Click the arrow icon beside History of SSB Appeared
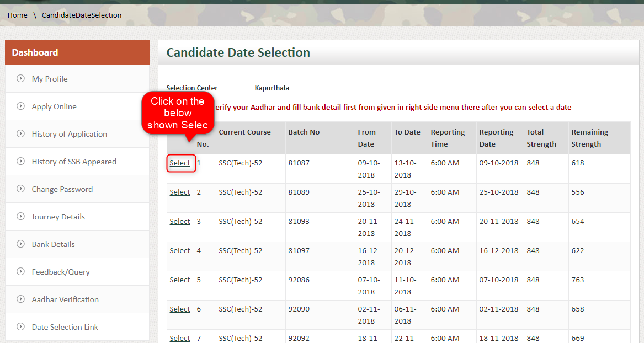Viewport: 644px width, 343px height. pos(20,162)
